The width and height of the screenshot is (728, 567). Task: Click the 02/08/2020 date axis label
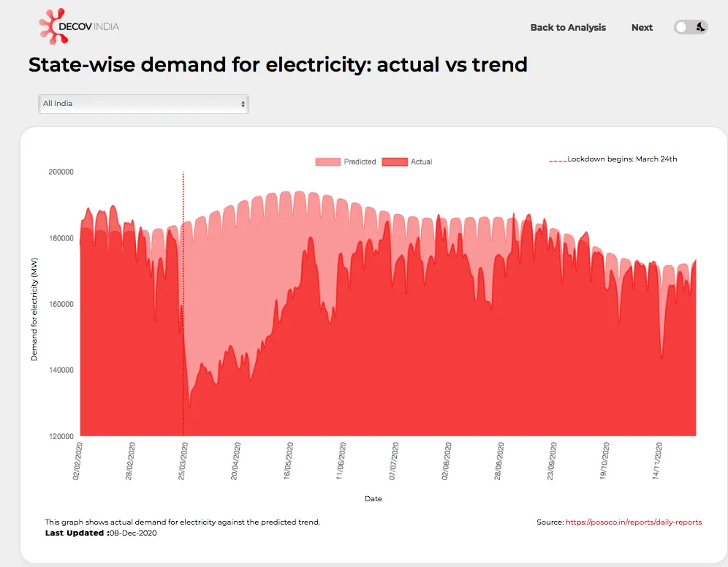click(447, 461)
